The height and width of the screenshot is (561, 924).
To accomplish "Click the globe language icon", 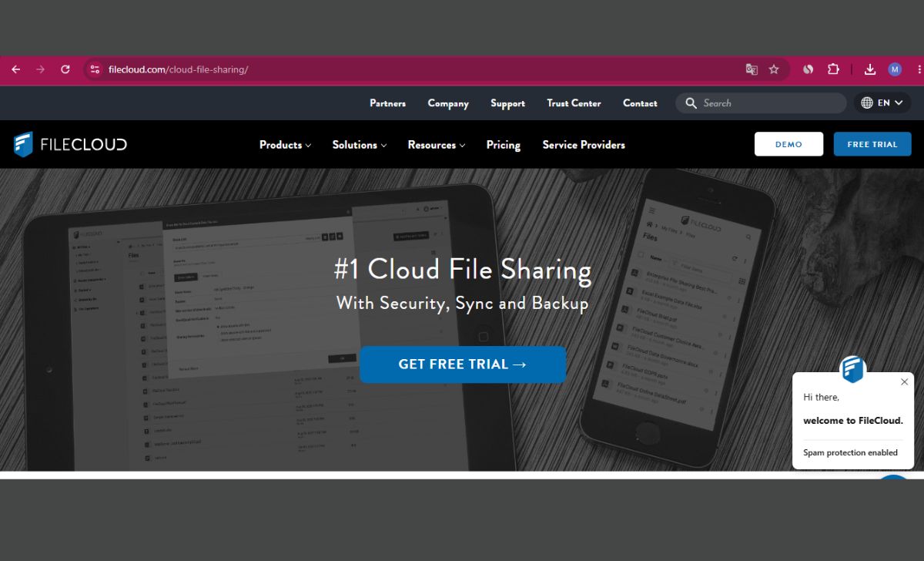I will 867,103.
